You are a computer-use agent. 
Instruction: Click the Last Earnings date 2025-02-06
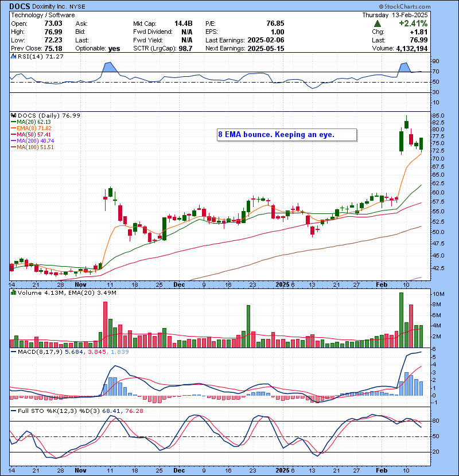(x=266, y=40)
